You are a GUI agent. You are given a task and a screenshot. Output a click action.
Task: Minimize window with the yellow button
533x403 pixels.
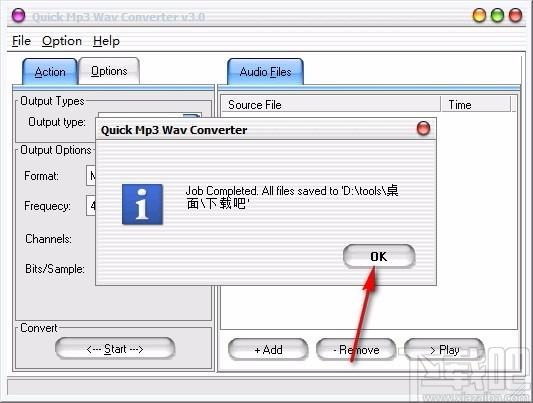[x=479, y=16]
